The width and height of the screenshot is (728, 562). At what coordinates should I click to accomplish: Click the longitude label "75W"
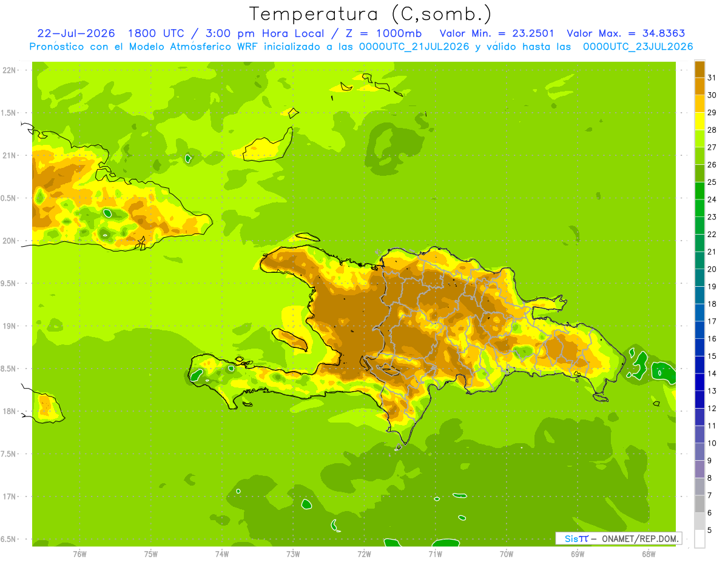151,554
